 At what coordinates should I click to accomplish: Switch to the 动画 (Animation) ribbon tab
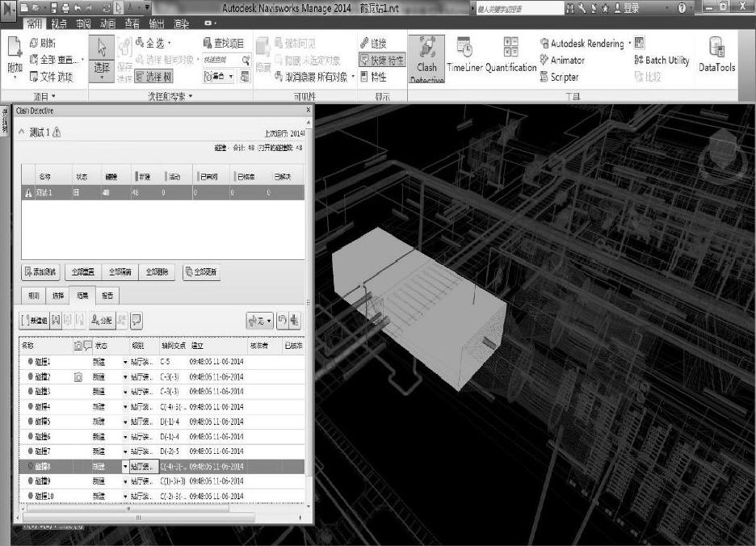point(107,24)
